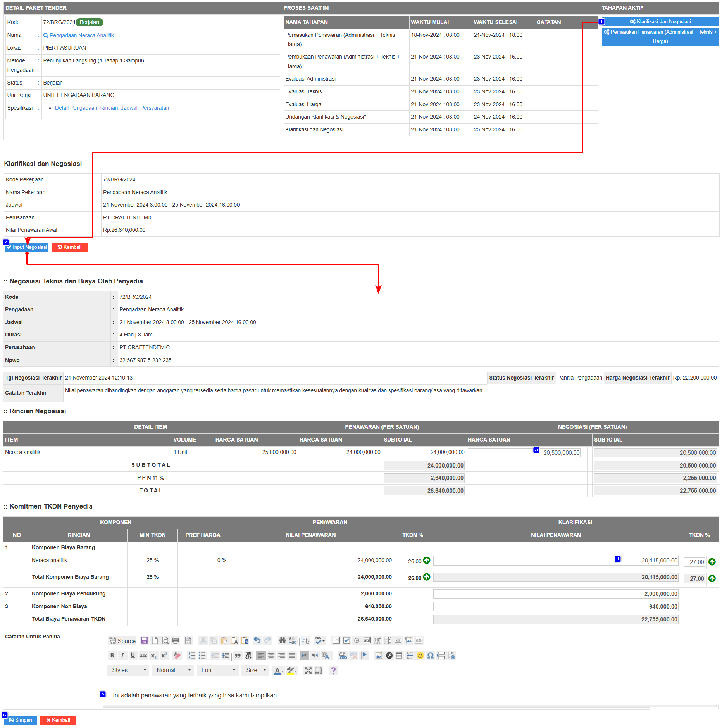This screenshot has height=728, width=722.
Task: Expand the Font dropdown
Action: point(218,670)
